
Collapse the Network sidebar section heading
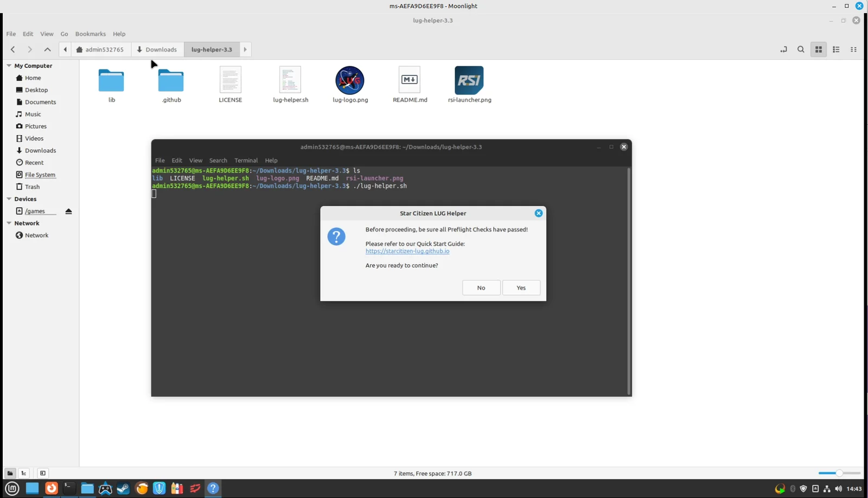point(9,223)
